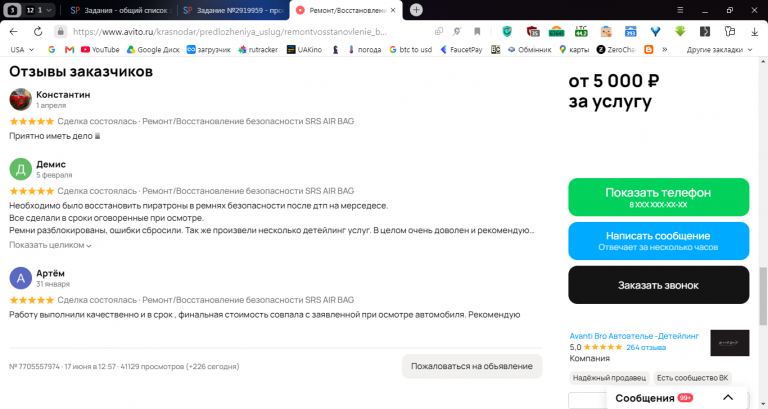This screenshot has height=409, width=768.
Task: Show hidden bookmarks via double chevron
Action: coord(664,49)
